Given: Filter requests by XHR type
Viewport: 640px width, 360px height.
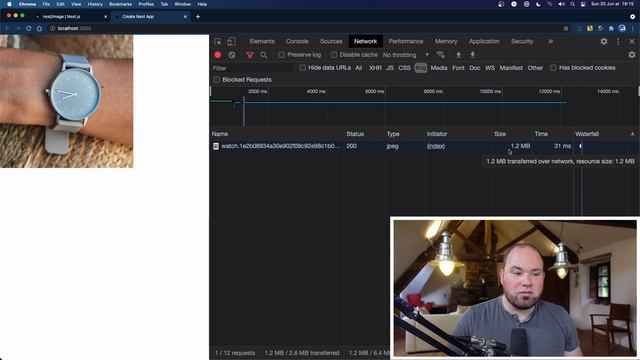Looking at the screenshot, I should (x=375, y=68).
